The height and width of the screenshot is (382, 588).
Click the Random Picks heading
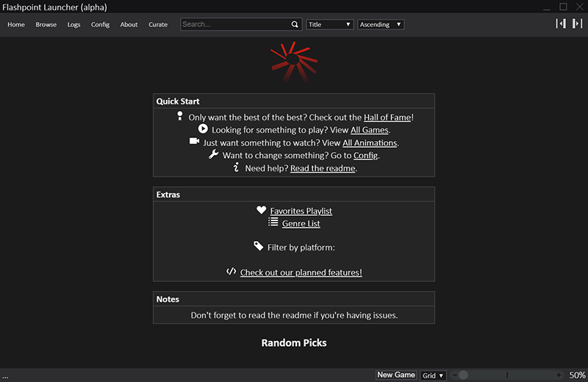coord(294,343)
